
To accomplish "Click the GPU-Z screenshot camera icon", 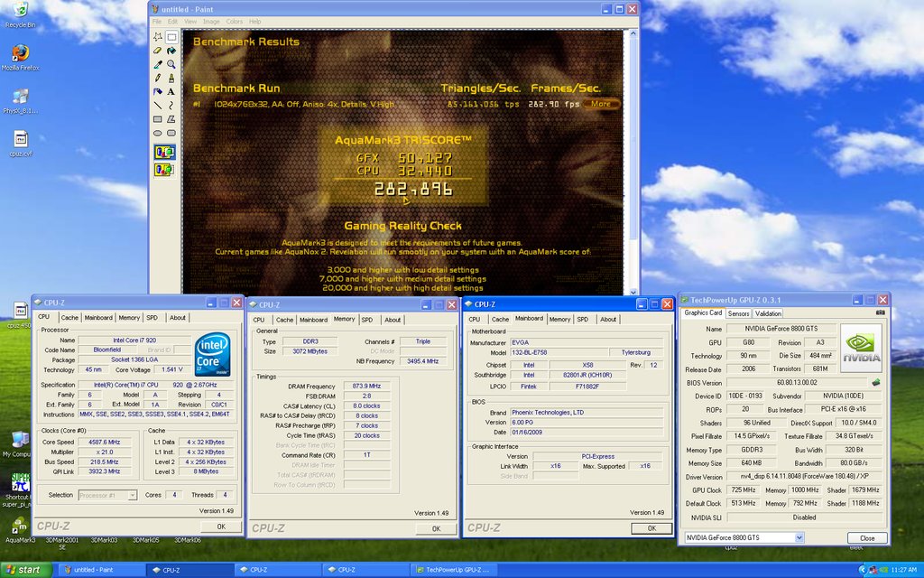I will click(881, 312).
